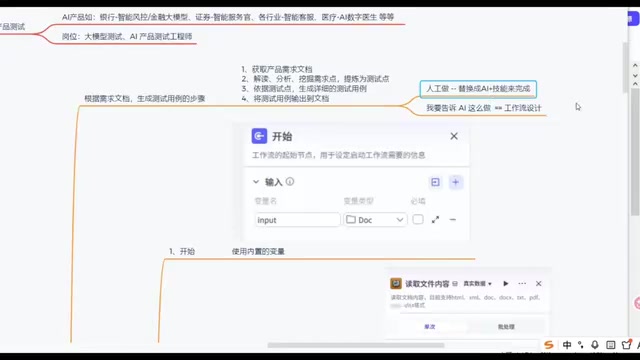Switch to the 单次 tab
640x360 pixels.
430,327
